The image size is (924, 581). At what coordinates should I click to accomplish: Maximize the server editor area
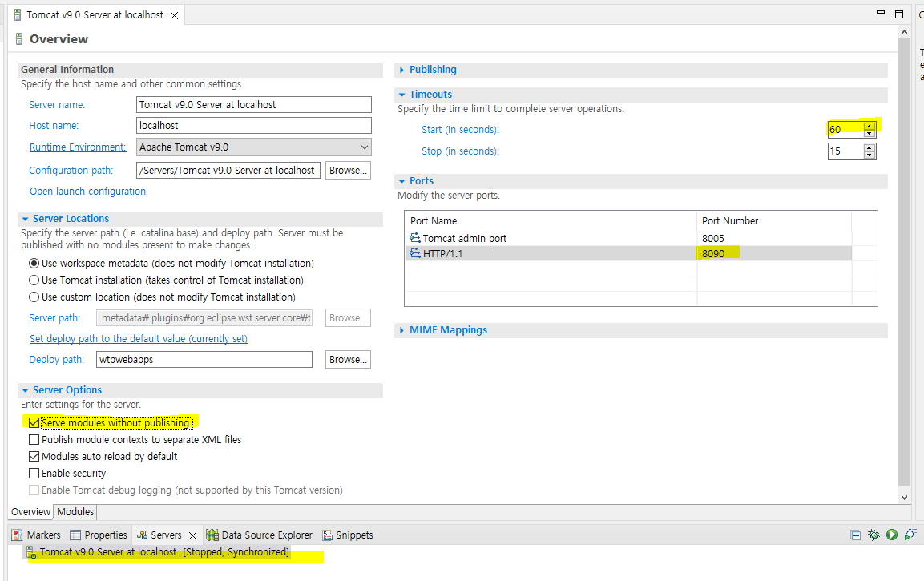pyautogui.click(x=899, y=14)
